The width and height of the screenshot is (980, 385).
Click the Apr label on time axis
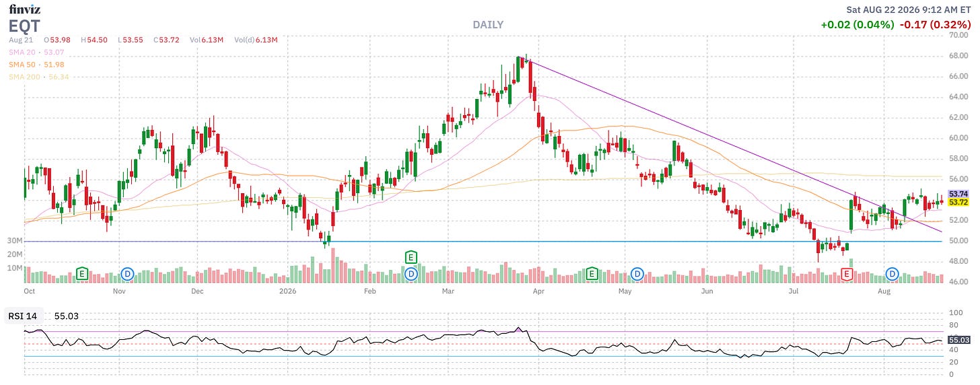pyautogui.click(x=538, y=291)
